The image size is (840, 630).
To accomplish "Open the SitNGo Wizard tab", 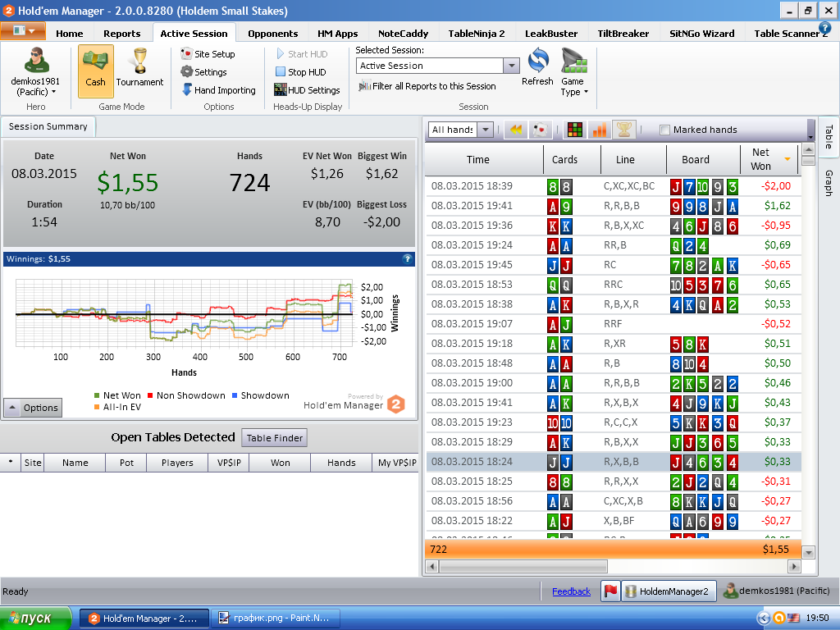I will point(702,33).
